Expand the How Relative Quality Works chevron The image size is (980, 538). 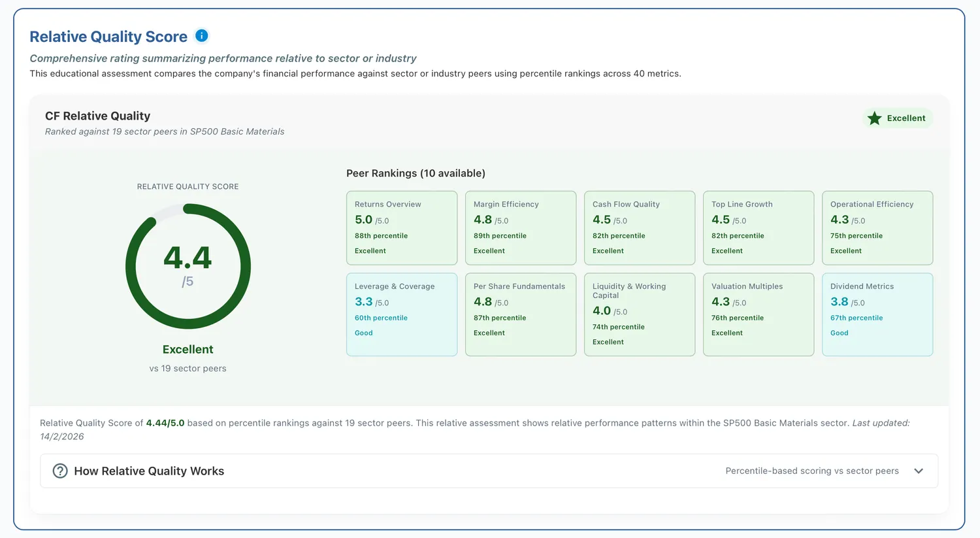coord(919,471)
